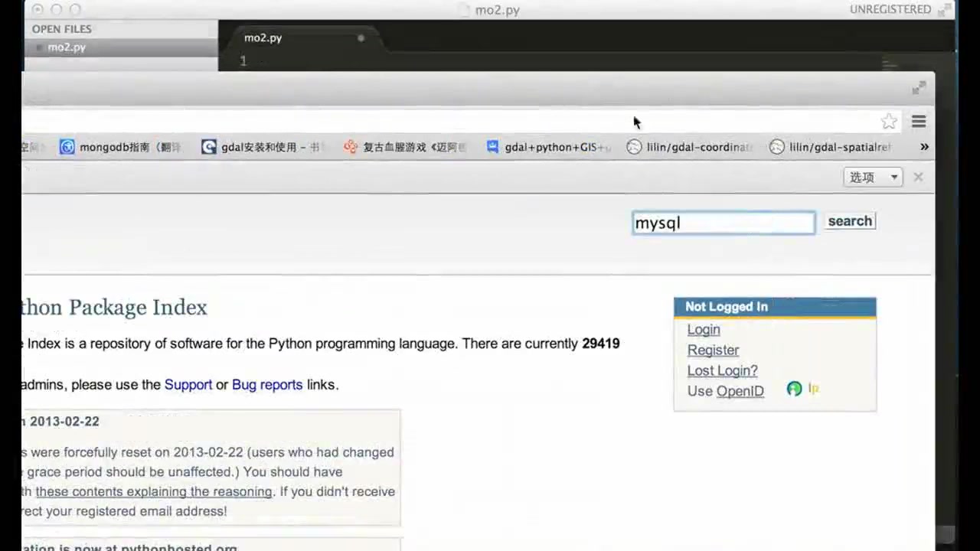Click the Python Package Index heading
The height and width of the screenshot is (551, 980).
tap(115, 308)
